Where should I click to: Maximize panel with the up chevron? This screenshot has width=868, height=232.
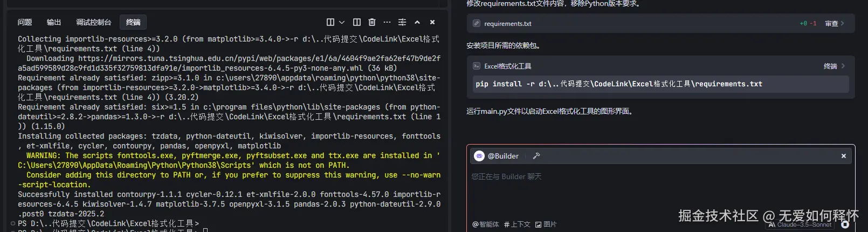[x=417, y=22]
